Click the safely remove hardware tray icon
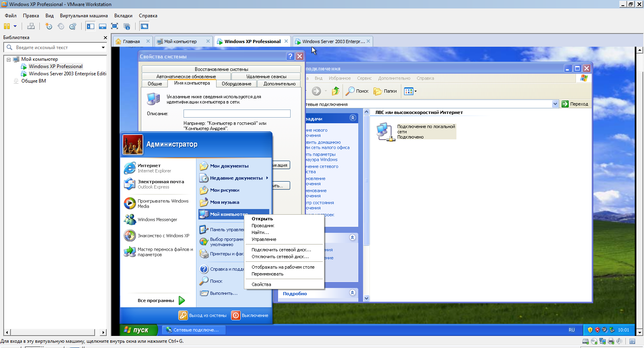 (x=612, y=330)
